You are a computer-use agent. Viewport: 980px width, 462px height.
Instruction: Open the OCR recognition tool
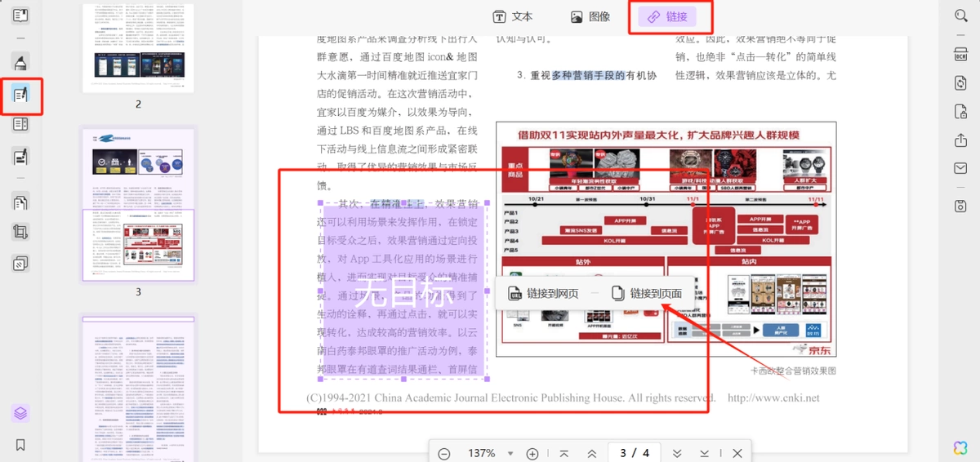point(960,54)
